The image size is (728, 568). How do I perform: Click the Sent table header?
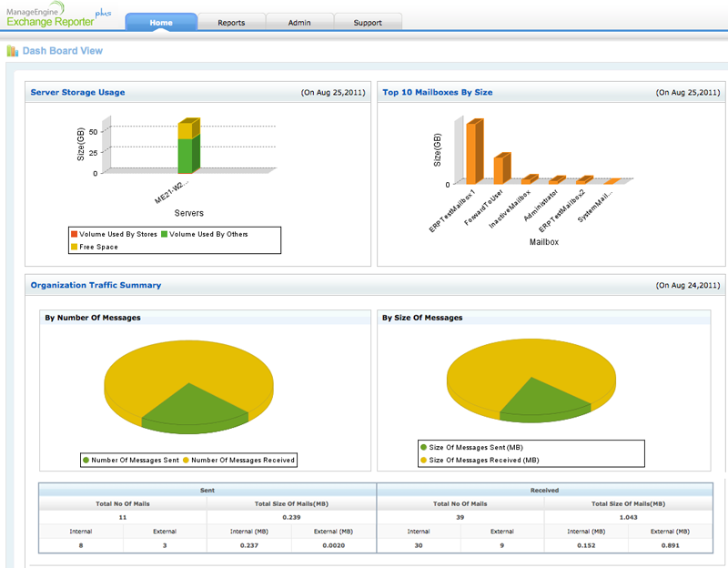[x=207, y=490]
